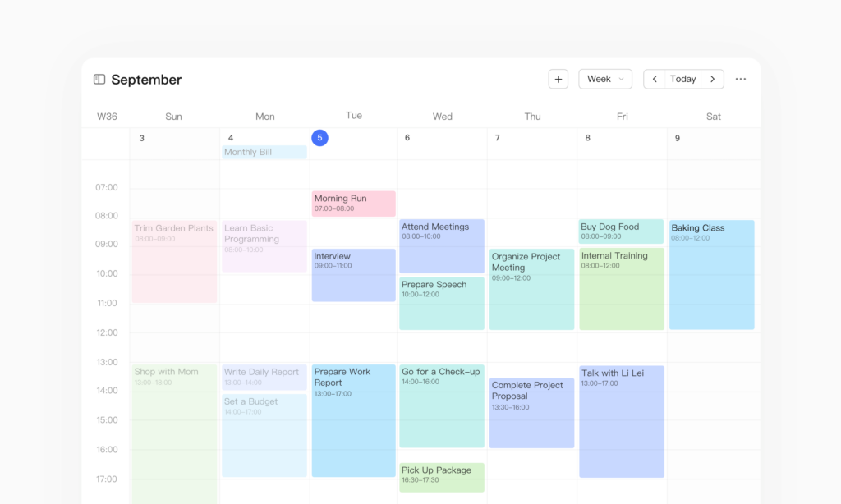Click the Mon column header
This screenshot has width=841, height=504.
(x=265, y=117)
